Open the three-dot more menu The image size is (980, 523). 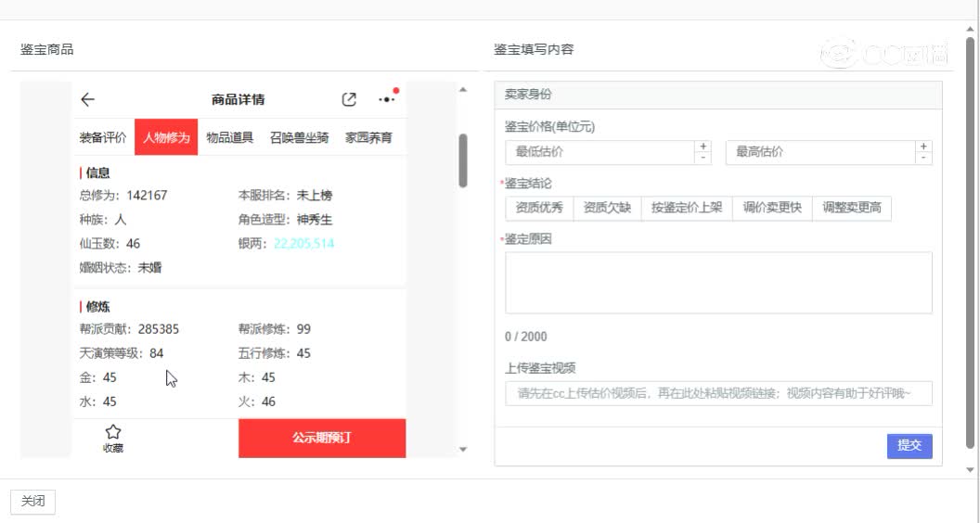(386, 100)
